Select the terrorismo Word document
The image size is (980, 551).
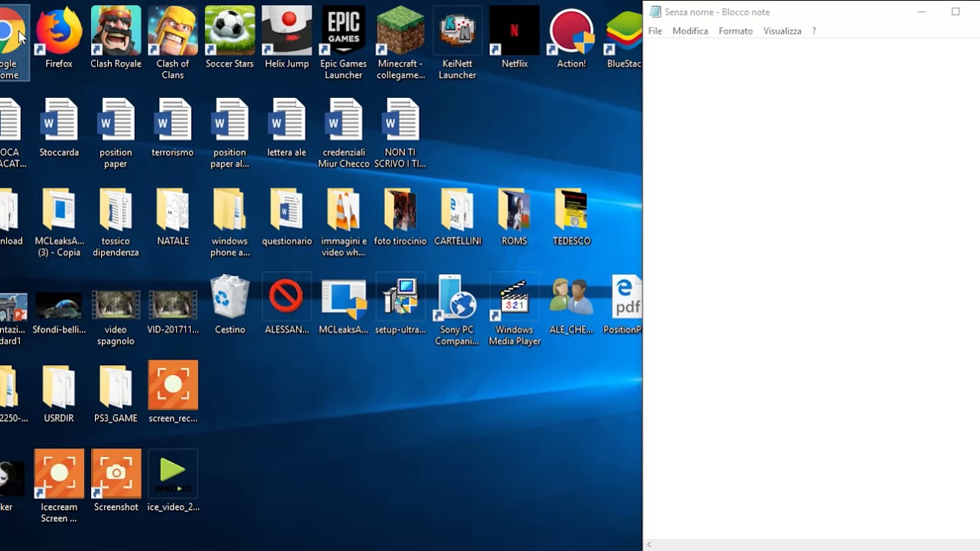click(x=173, y=127)
